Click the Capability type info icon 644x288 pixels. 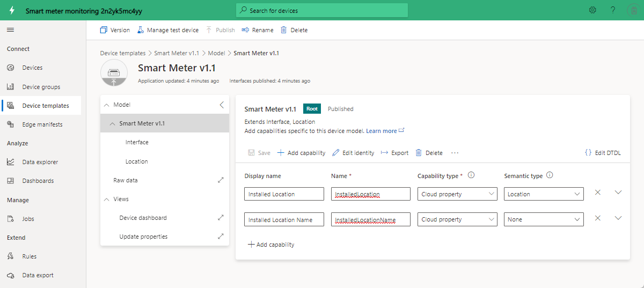(471, 175)
